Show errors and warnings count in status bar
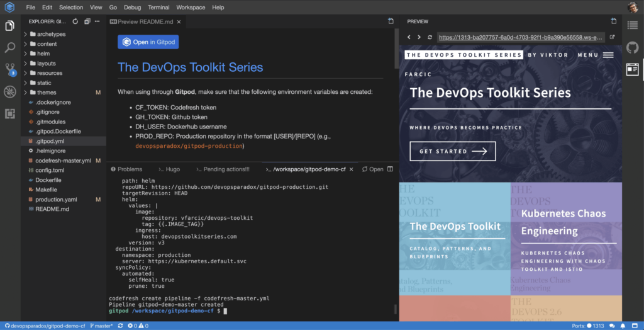 point(138,326)
